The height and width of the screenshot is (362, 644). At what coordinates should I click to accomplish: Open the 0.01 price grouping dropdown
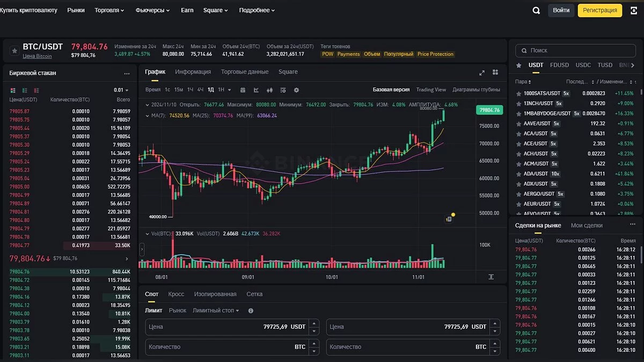point(122,90)
